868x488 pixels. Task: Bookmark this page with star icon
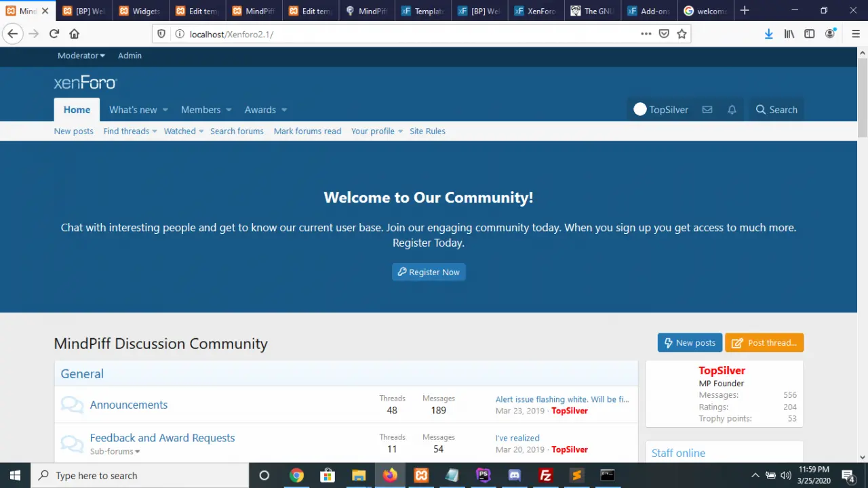point(682,34)
